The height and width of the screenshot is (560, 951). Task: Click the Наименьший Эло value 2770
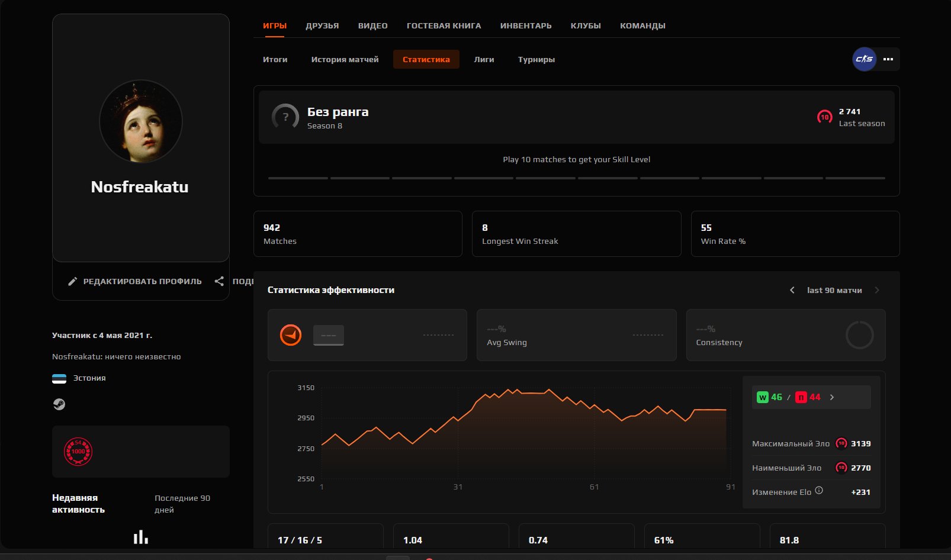tap(861, 468)
